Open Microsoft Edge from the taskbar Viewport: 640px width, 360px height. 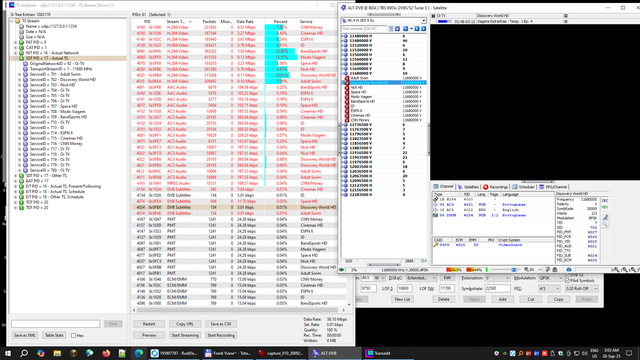click(139, 353)
